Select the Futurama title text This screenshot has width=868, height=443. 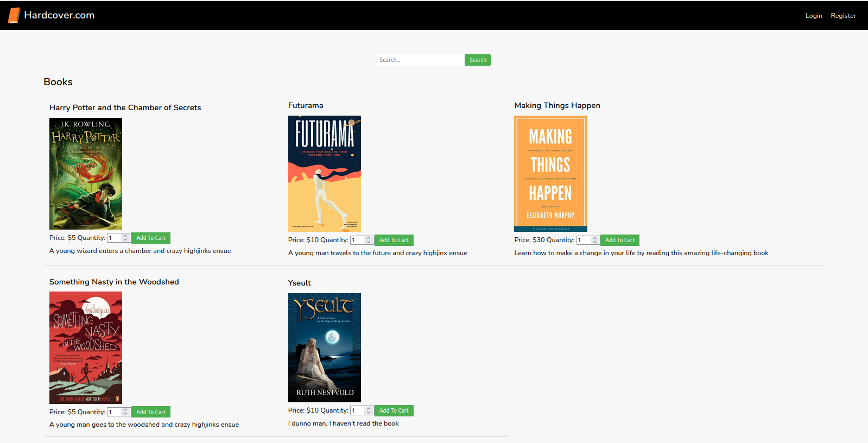click(x=306, y=105)
